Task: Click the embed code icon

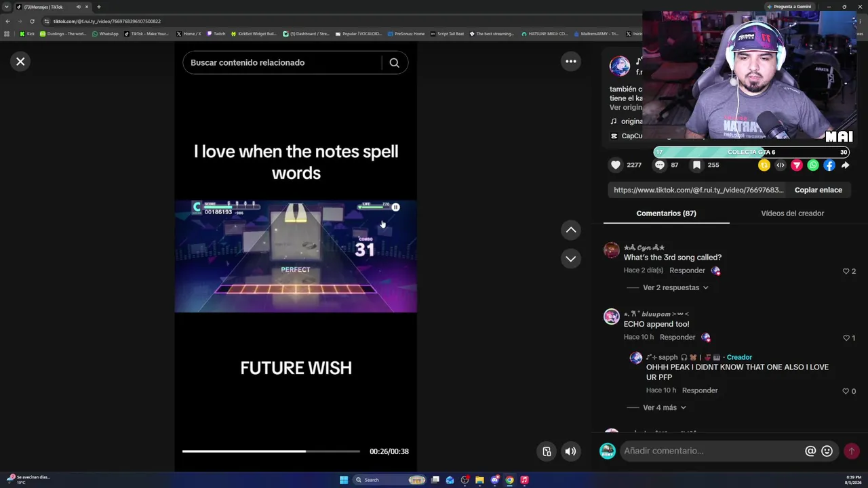Action: tap(781, 165)
